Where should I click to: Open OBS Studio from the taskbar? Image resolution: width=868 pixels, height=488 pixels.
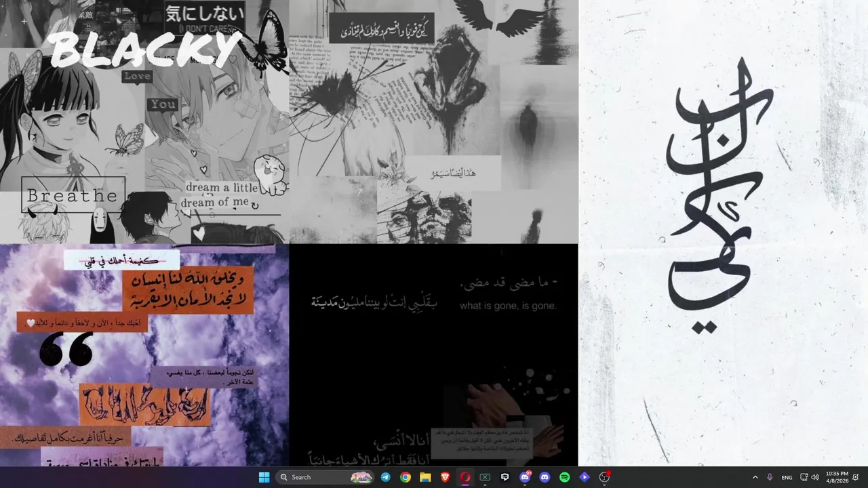604,477
